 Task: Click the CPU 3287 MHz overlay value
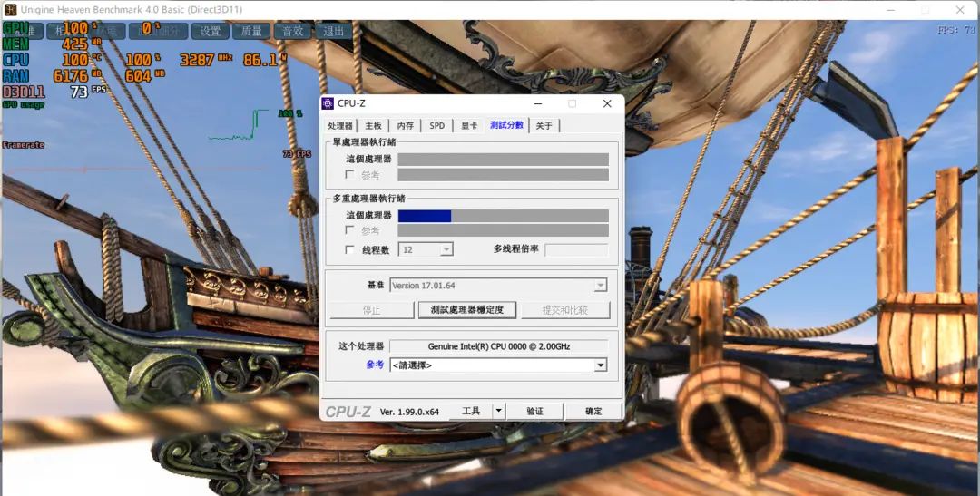[206, 60]
